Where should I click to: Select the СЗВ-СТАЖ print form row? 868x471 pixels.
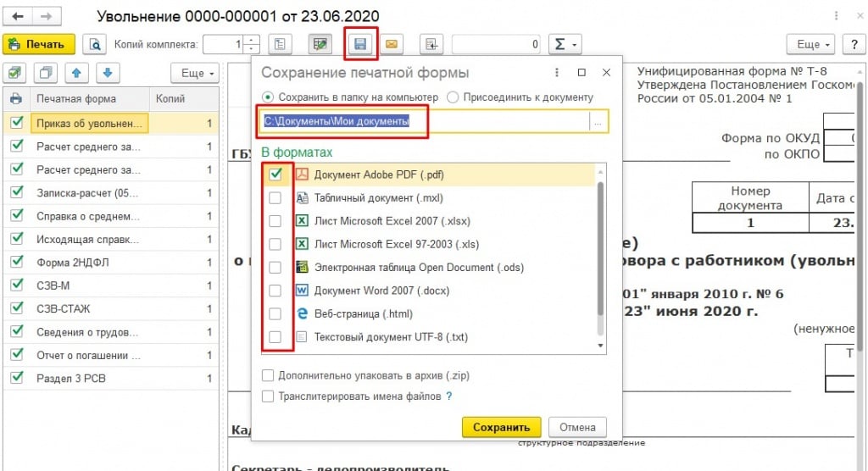89,309
